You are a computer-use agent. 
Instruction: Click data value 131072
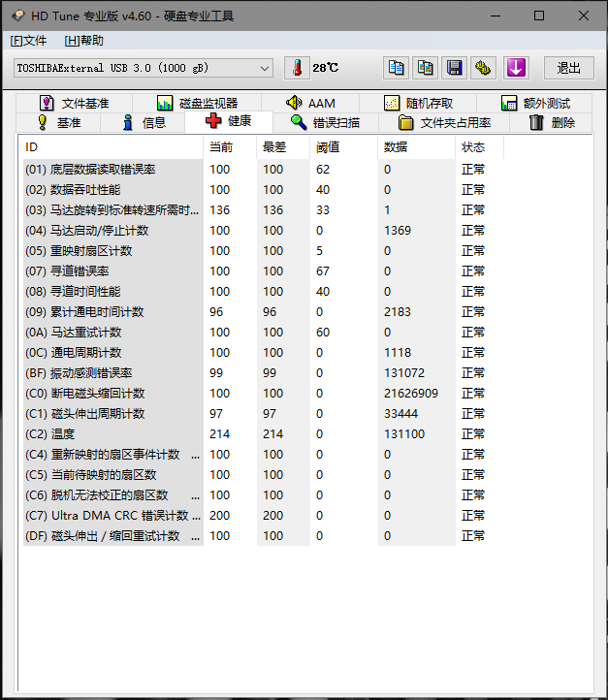[x=404, y=373]
